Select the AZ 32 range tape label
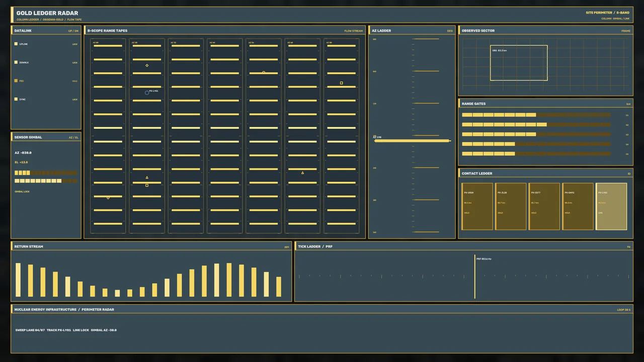 [x=174, y=43]
